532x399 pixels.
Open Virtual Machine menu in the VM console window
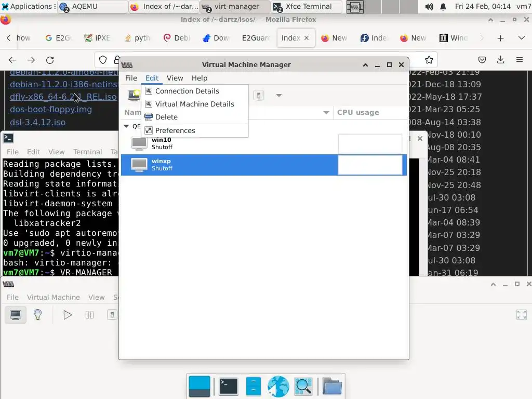click(54, 297)
